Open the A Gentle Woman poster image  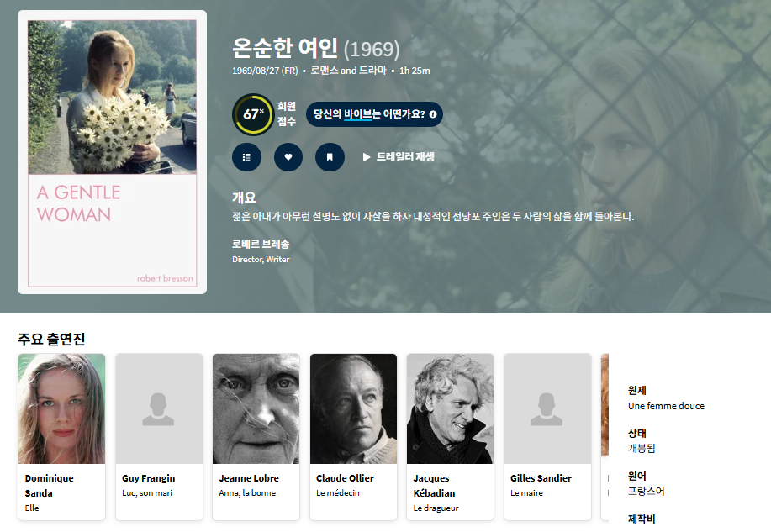click(x=112, y=152)
